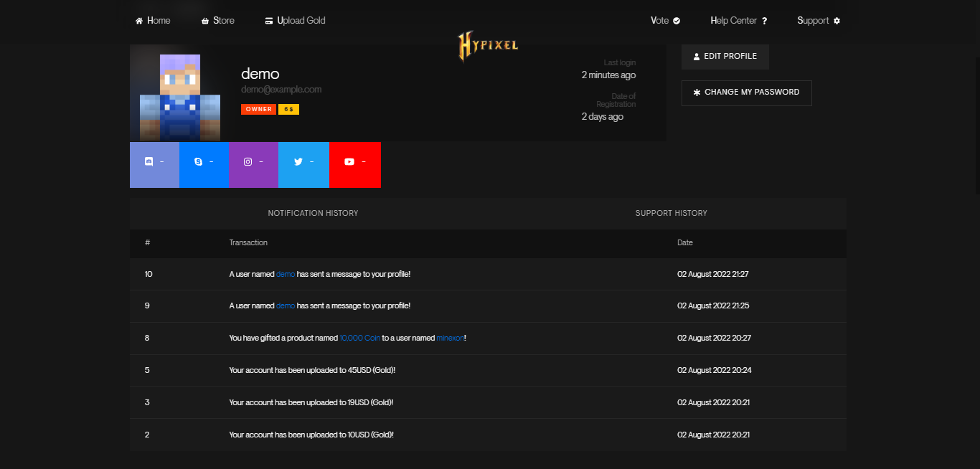This screenshot has height=469, width=980.
Task: Click the '19USD (Gold)' upload notification
Action: click(x=311, y=403)
